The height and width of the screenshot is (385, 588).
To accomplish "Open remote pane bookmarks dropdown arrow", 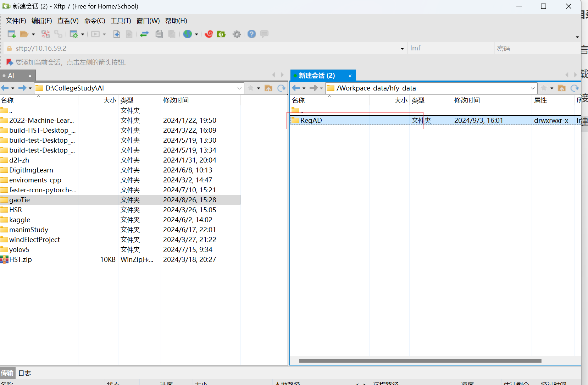I will point(552,88).
